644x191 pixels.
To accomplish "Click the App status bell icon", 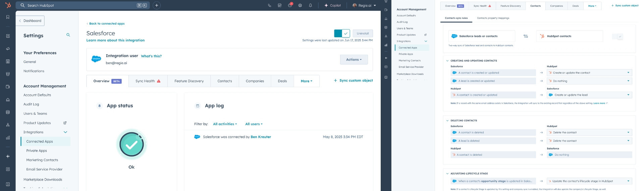I will pos(99,106).
